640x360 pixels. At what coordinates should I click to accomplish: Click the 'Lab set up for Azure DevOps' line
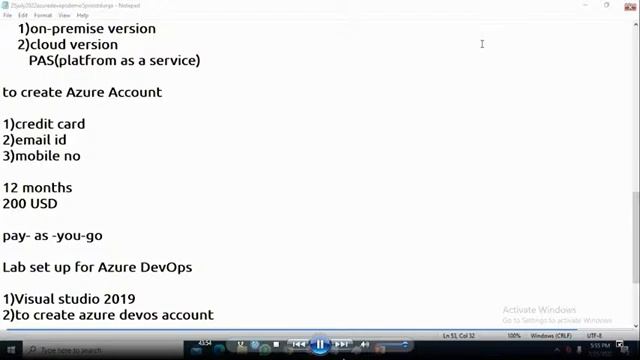pyautogui.click(x=97, y=267)
